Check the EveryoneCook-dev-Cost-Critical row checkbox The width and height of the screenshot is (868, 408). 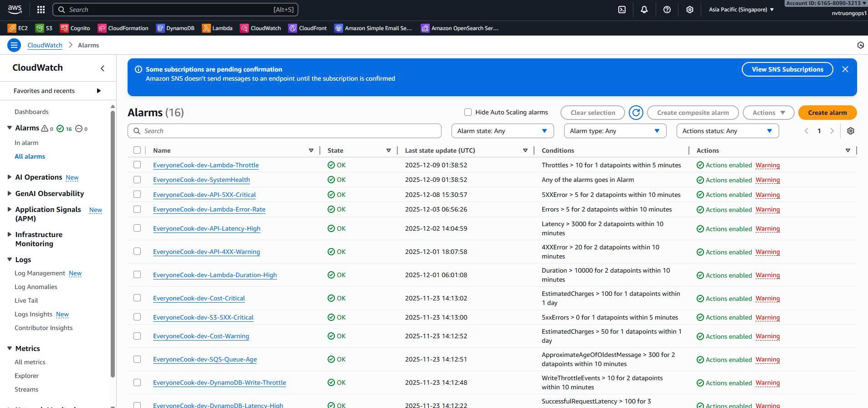[137, 298]
